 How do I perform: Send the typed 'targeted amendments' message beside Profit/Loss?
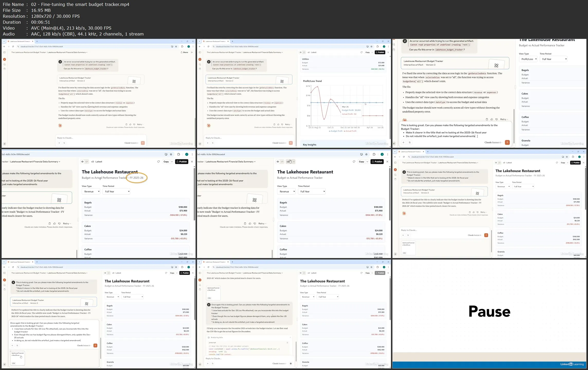point(507,142)
